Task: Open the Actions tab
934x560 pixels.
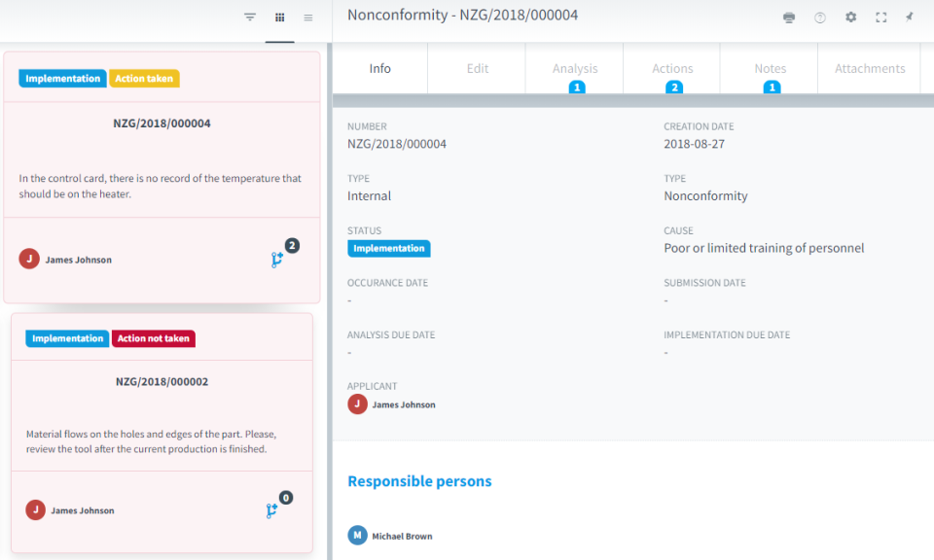Action: (x=672, y=69)
